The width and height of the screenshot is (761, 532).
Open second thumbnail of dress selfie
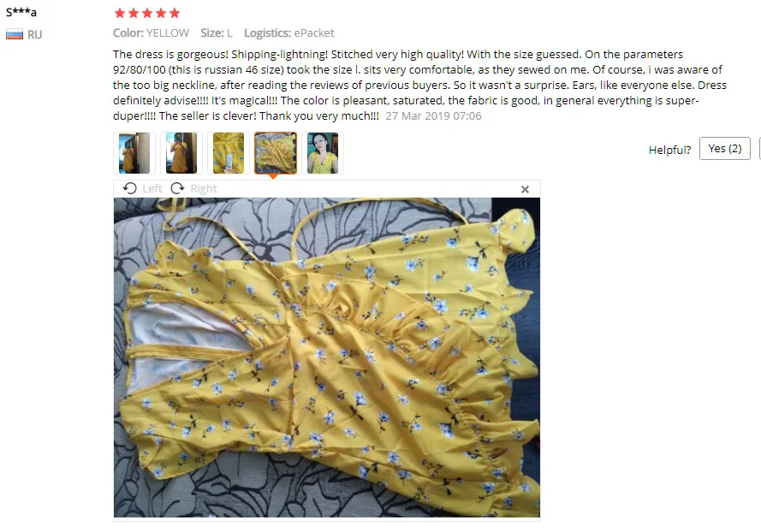181,153
